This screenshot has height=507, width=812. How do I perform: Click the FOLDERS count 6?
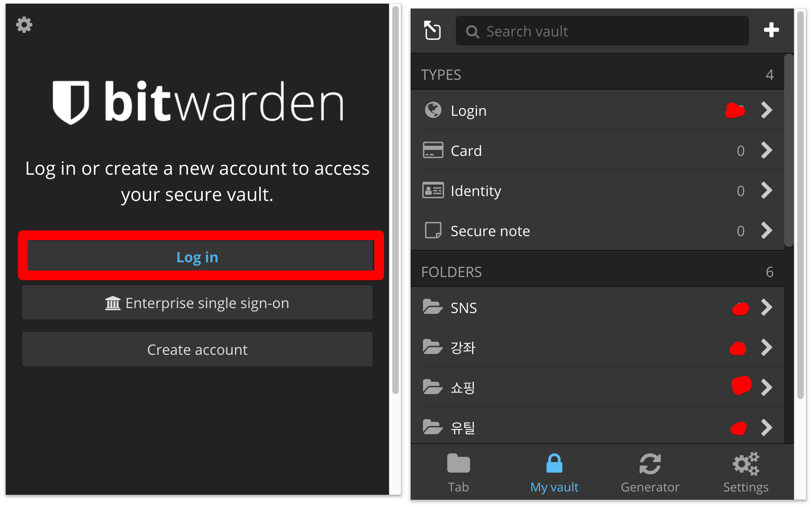769,272
